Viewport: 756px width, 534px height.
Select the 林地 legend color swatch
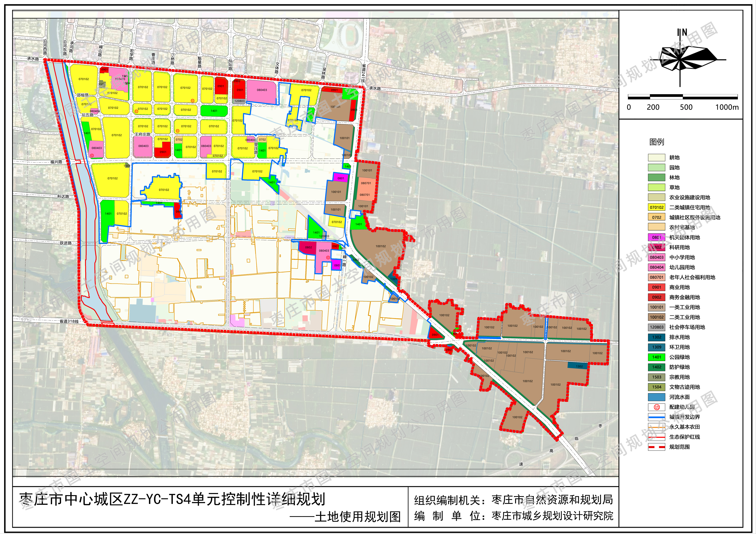click(657, 177)
